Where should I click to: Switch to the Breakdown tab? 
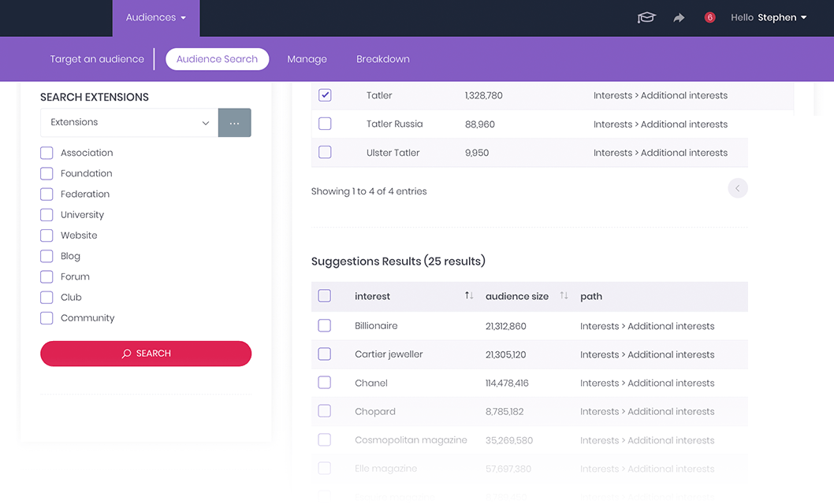click(x=383, y=59)
